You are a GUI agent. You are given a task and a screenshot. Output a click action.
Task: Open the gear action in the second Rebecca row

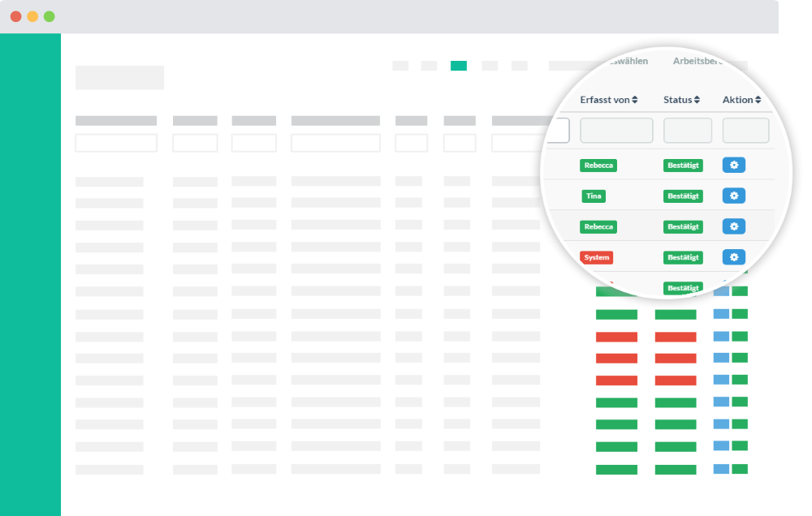[x=733, y=226]
